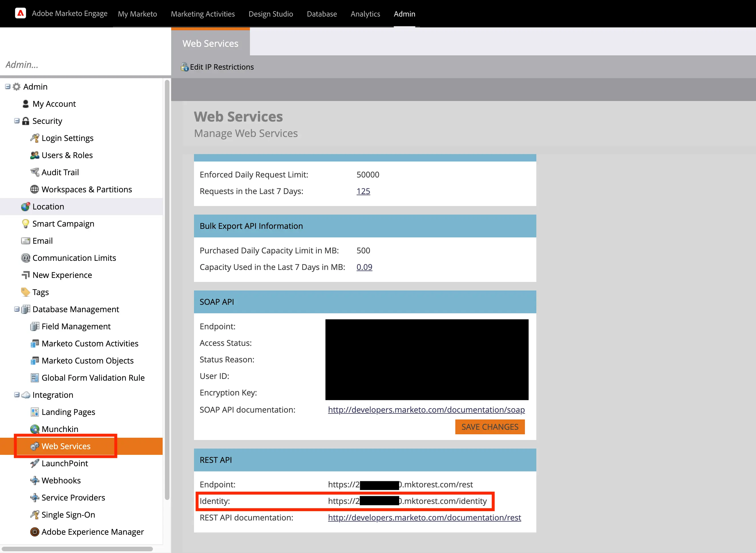Switch to the Design Studio section

coord(270,14)
